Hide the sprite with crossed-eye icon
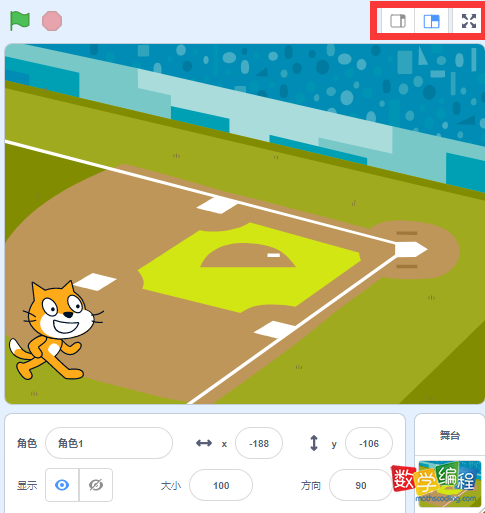The height and width of the screenshot is (513, 485). [96, 485]
